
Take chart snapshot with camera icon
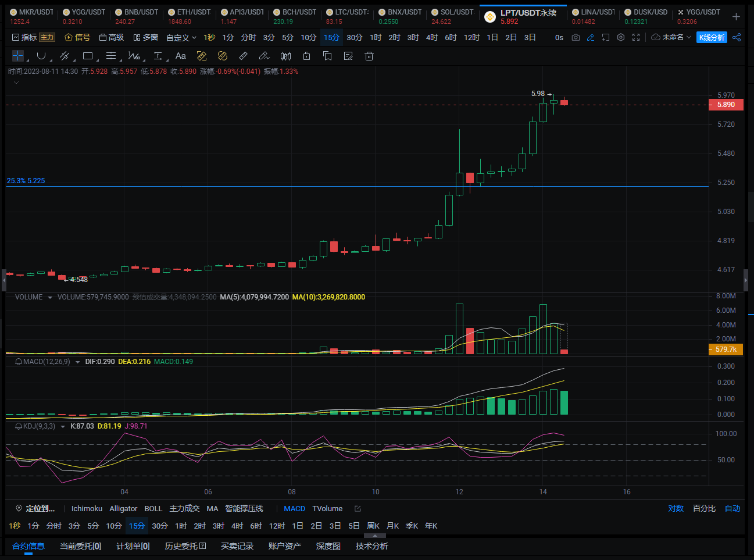[x=576, y=37]
